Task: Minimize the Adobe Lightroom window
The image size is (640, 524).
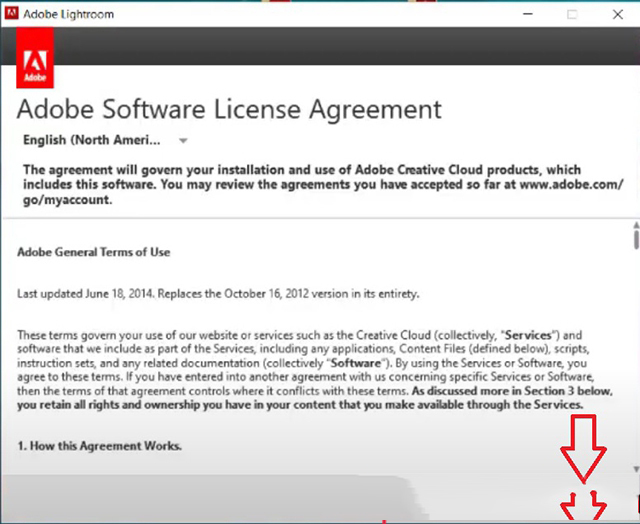Action: point(528,14)
